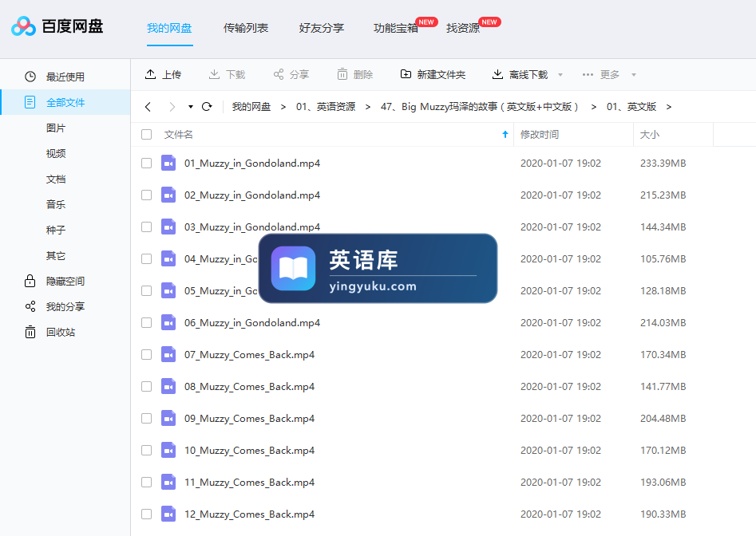This screenshot has width=756, height=536.
Task: Click video icon of 10_Muzzy_Comes_Back.mp4
Action: tap(168, 451)
